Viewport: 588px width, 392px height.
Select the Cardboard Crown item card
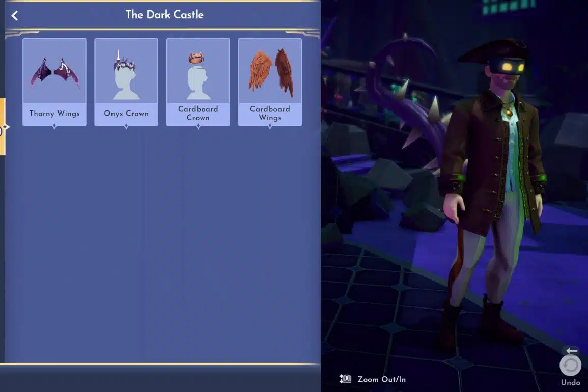tap(198, 82)
